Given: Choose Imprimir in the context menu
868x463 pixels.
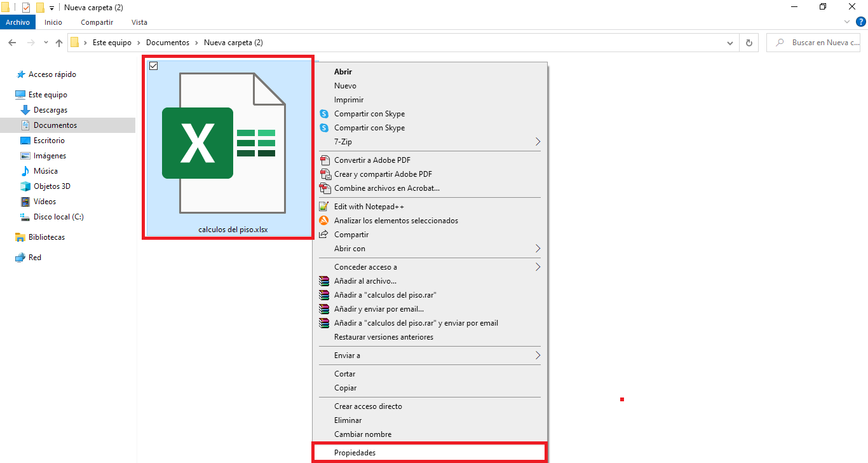Looking at the screenshot, I should tap(430, 100).
